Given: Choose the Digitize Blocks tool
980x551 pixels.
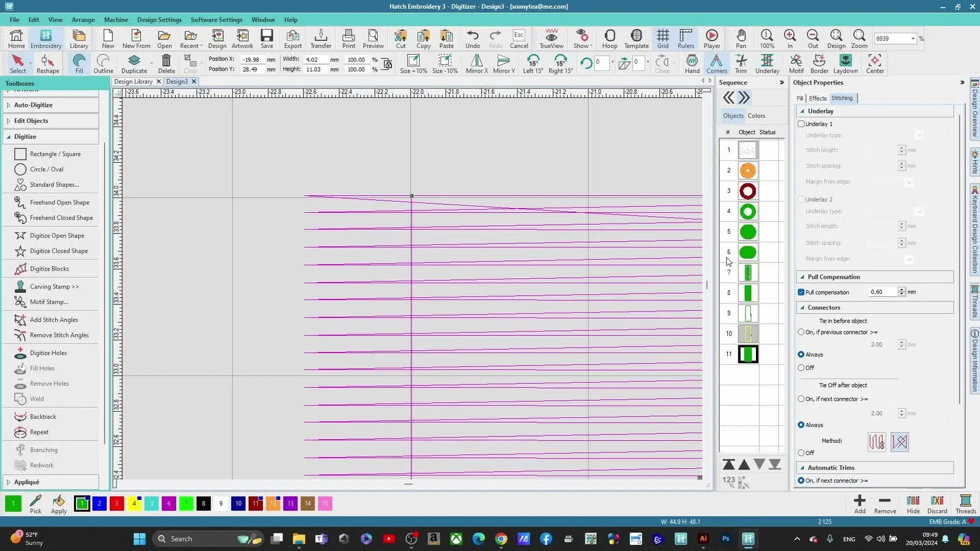Looking at the screenshot, I should (x=50, y=269).
